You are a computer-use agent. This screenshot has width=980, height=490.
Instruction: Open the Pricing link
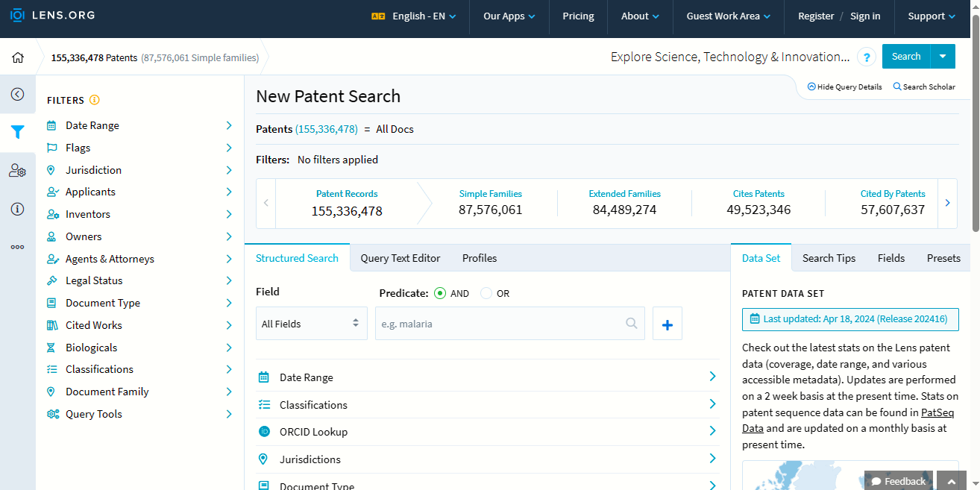[578, 16]
